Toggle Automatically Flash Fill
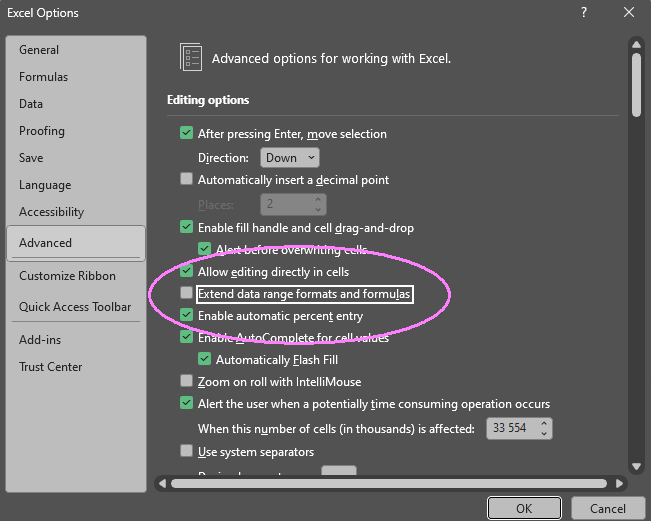Image resolution: width=651 pixels, height=521 pixels. [204, 359]
